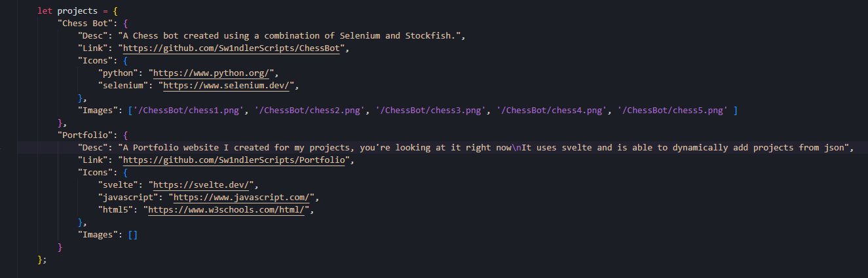This screenshot has height=278, width=868.
Task: Click the \n escape sequence in Portfolio description
Action: click(519, 148)
